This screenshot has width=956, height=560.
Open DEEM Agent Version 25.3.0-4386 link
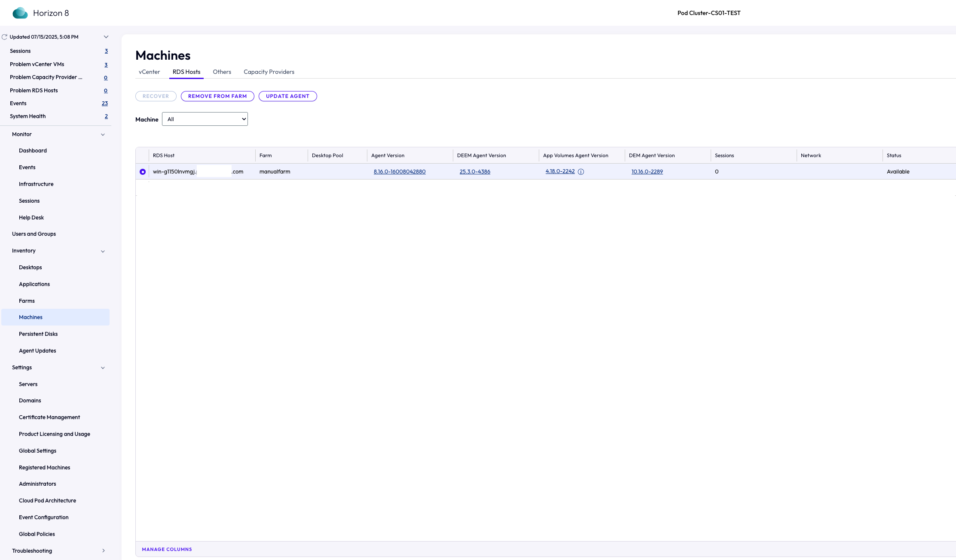(475, 171)
